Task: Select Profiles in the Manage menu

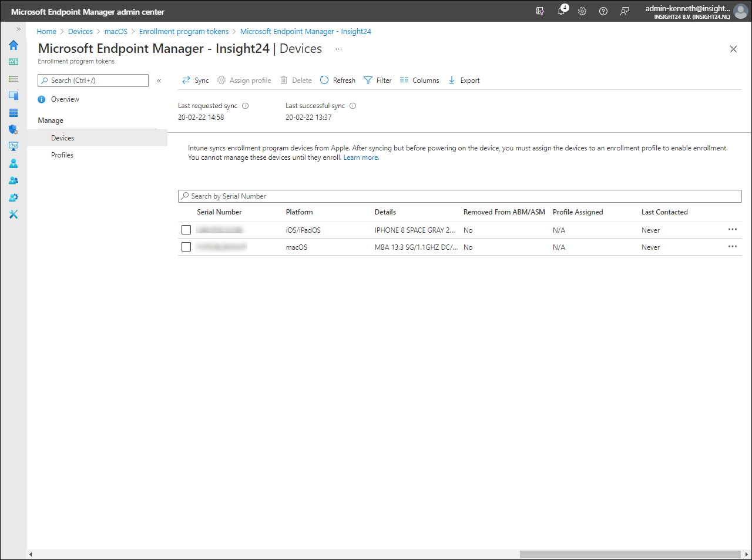Action: click(62, 155)
